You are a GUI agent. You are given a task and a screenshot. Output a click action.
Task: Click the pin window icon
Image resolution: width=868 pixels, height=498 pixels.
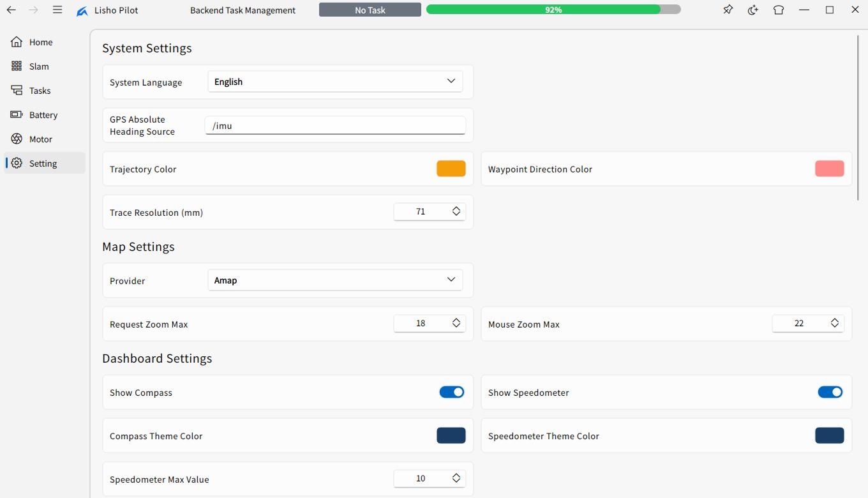click(x=728, y=10)
